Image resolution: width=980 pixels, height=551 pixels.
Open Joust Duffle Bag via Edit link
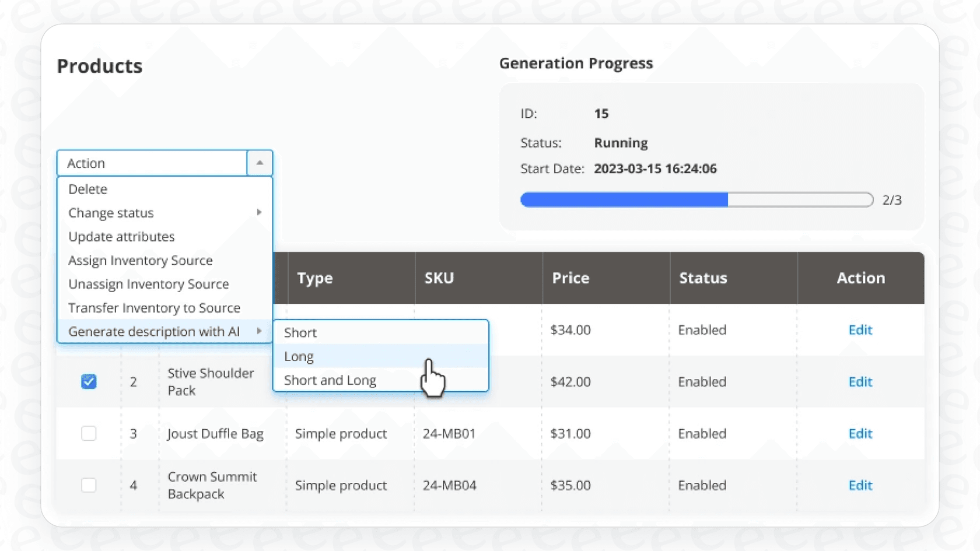click(x=860, y=433)
